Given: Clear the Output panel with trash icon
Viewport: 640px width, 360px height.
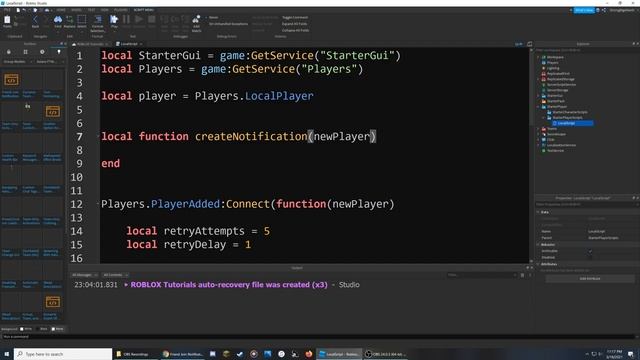Looking at the screenshot, I should 522,275.
